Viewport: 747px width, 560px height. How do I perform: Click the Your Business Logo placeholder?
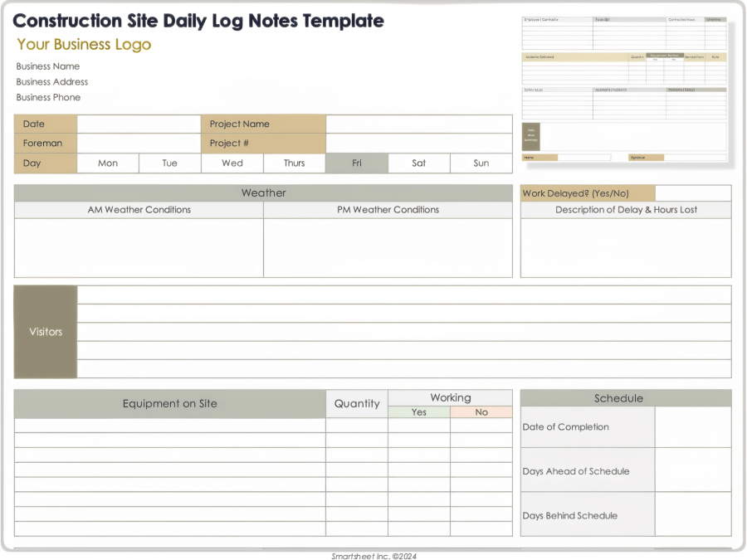click(83, 44)
